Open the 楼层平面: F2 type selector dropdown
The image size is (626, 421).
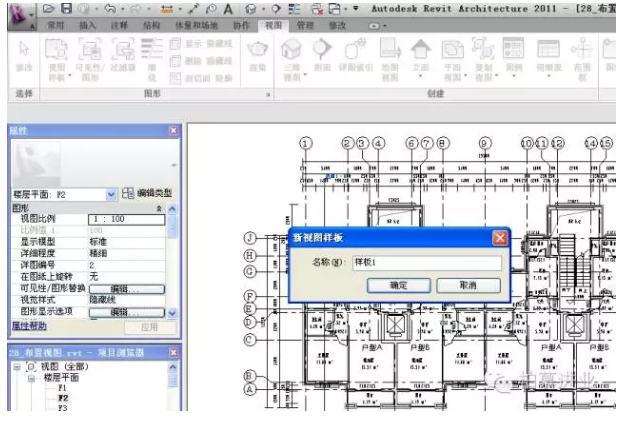[x=111, y=194]
